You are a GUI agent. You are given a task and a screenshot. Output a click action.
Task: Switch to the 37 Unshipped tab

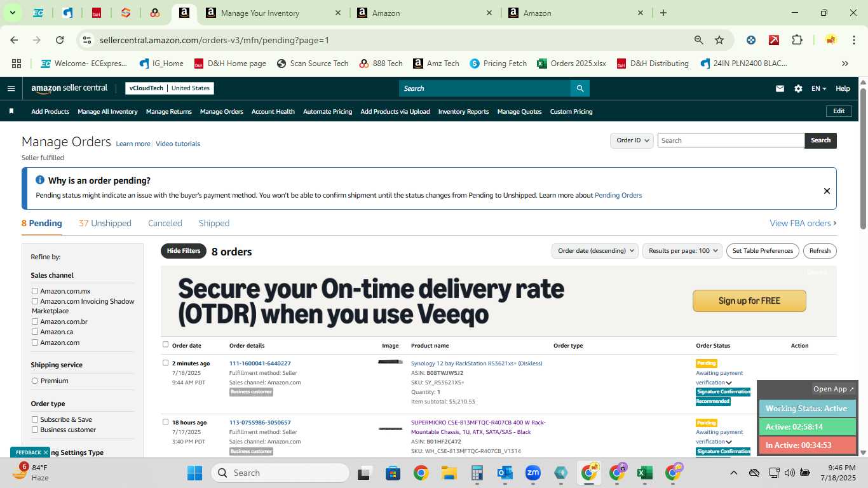105,223
